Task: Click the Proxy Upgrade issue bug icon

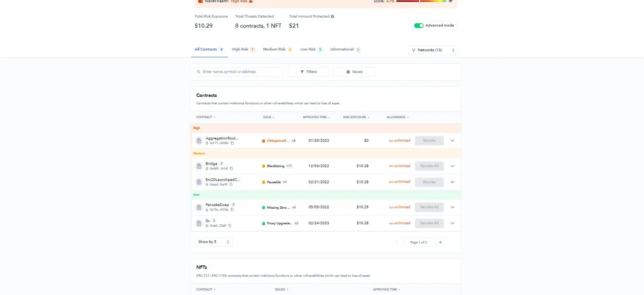Action: 263,224
